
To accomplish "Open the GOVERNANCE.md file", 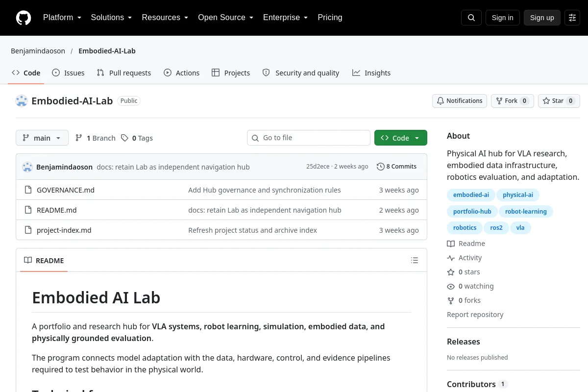I will coord(66,190).
